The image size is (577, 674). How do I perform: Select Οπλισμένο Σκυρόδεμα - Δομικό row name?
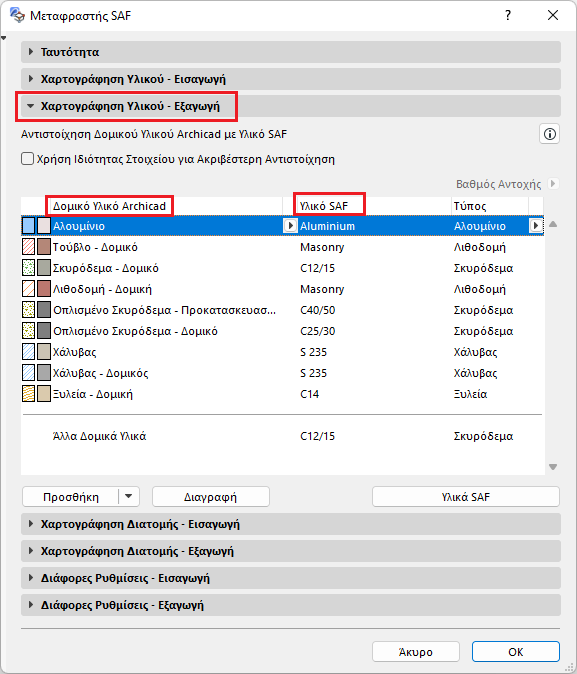coord(135,331)
